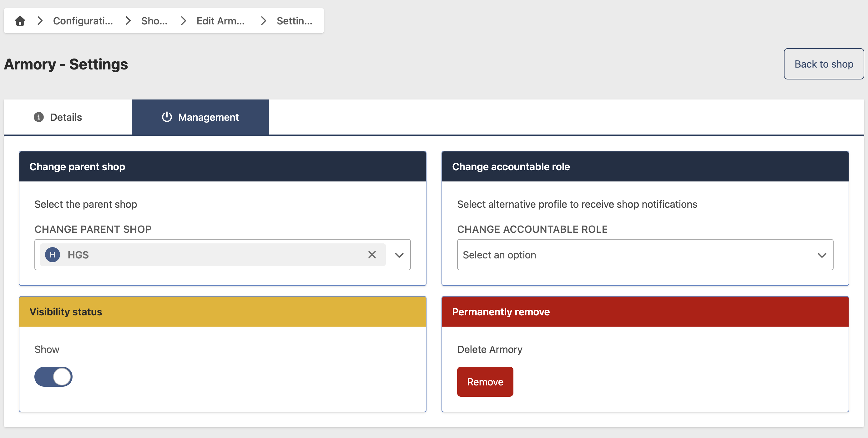Click the 'Select the parent shop' description

86,204
